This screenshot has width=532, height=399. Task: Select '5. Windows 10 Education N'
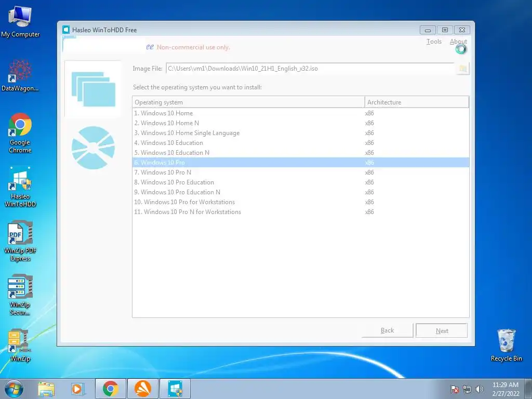(301, 153)
